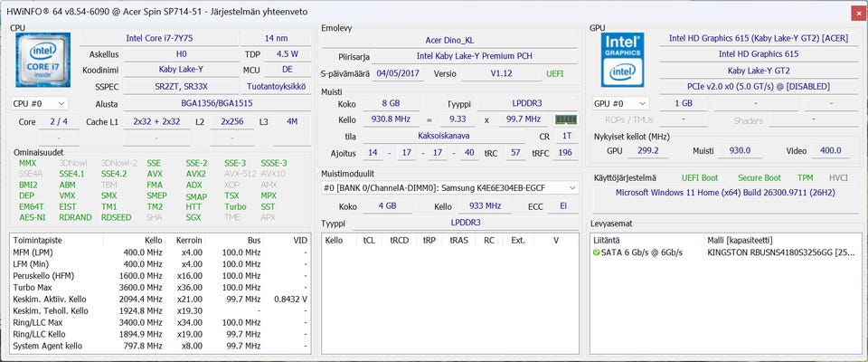Click the PCIe v2.0 x0 DISABLED field

tap(759, 87)
